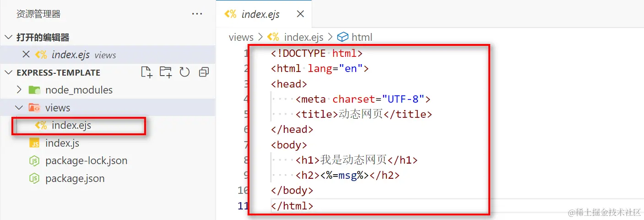
Task: Click the package-lock.json file icon
Action: tap(34, 160)
